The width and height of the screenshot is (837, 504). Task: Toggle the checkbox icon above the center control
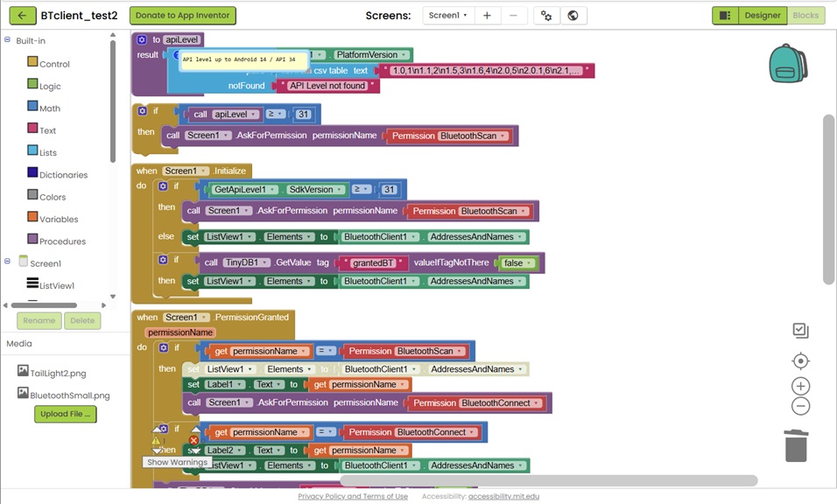tap(800, 331)
